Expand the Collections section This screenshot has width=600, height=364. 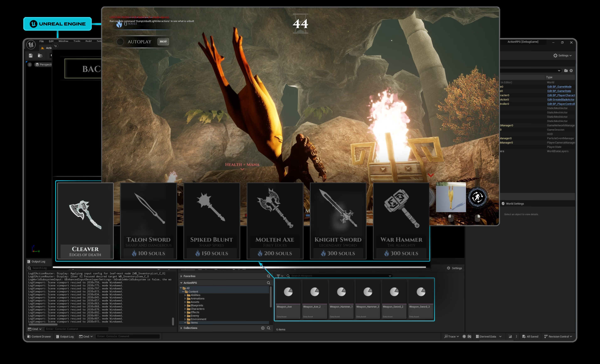pos(181,328)
